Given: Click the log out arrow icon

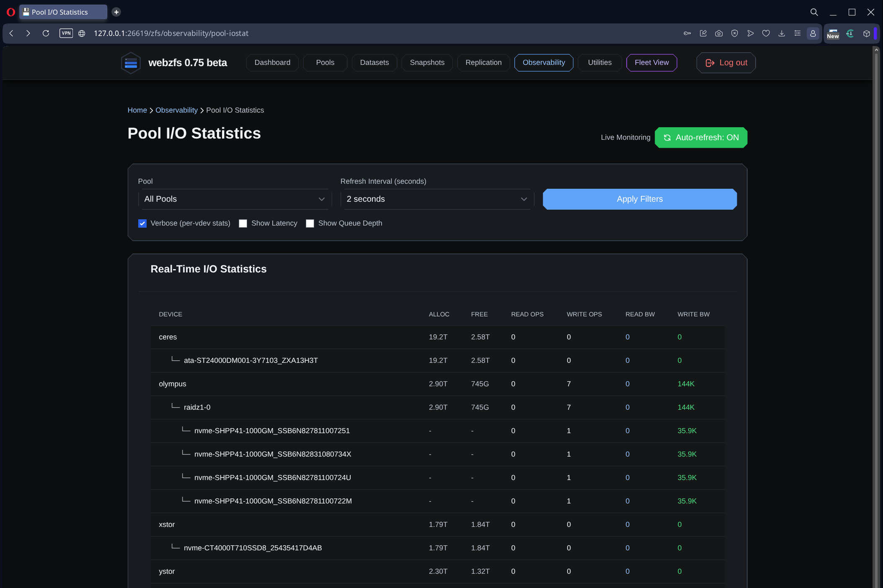Looking at the screenshot, I should coord(709,63).
